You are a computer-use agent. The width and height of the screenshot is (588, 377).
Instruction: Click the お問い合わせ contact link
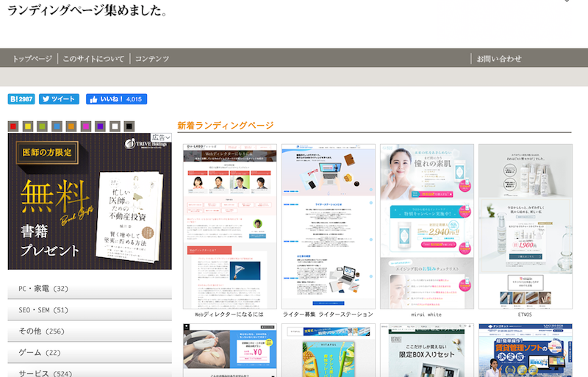[499, 59]
